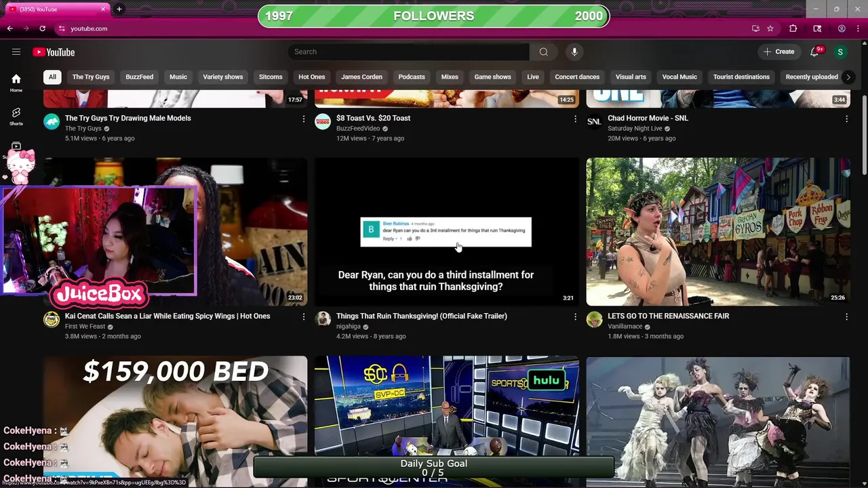Viewport: 868px width, 488px height.
Task: Select the Hot Ones chip
Action: point(312,77)
